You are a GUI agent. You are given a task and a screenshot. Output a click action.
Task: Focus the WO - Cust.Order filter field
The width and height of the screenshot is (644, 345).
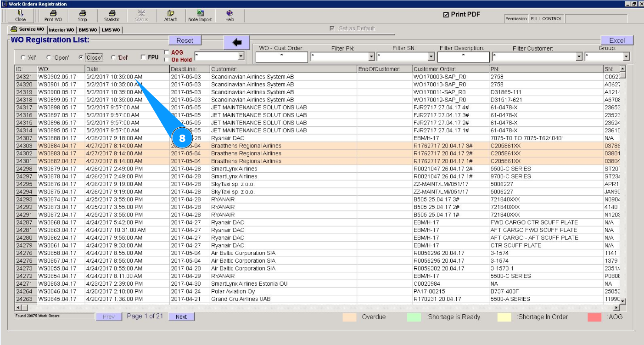281,57
